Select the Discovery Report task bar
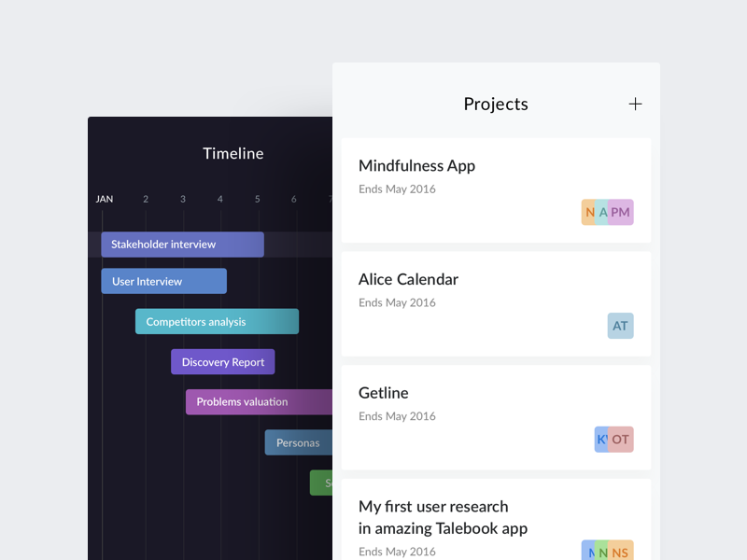The height and width of the screenshot is (560, 747). (x=222, y=362)
